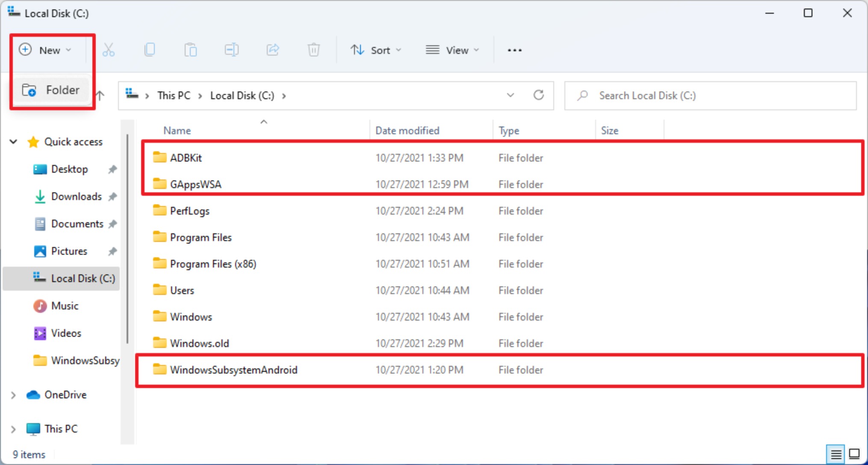Click Windows.old date 10/27/2021 2:29 PM
Image resolution: width=868 pixels, height=465 pixels.
coord(419,343)
